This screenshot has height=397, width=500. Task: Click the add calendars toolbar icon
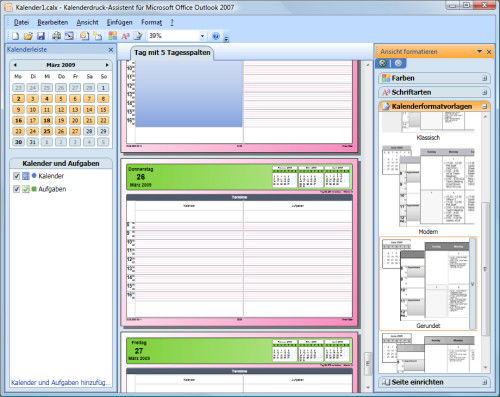pyautogui.click(x=97, y=36)
